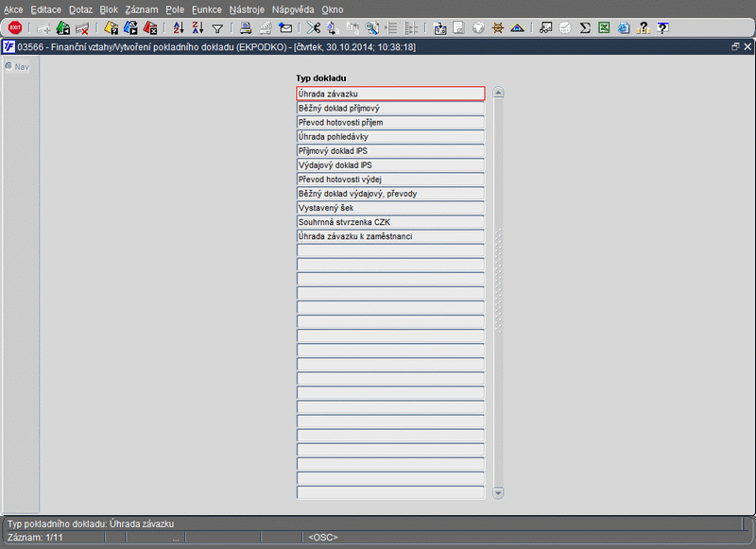Screen dimensions: 756x549
Task: Click the red cancel-query icon
Action: click(x=150, y=28)
